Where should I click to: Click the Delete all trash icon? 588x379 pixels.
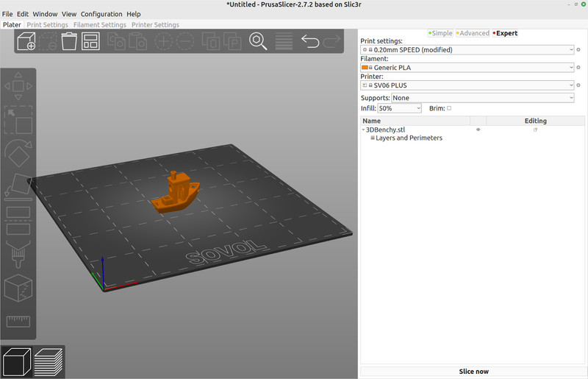click(69, 41)
